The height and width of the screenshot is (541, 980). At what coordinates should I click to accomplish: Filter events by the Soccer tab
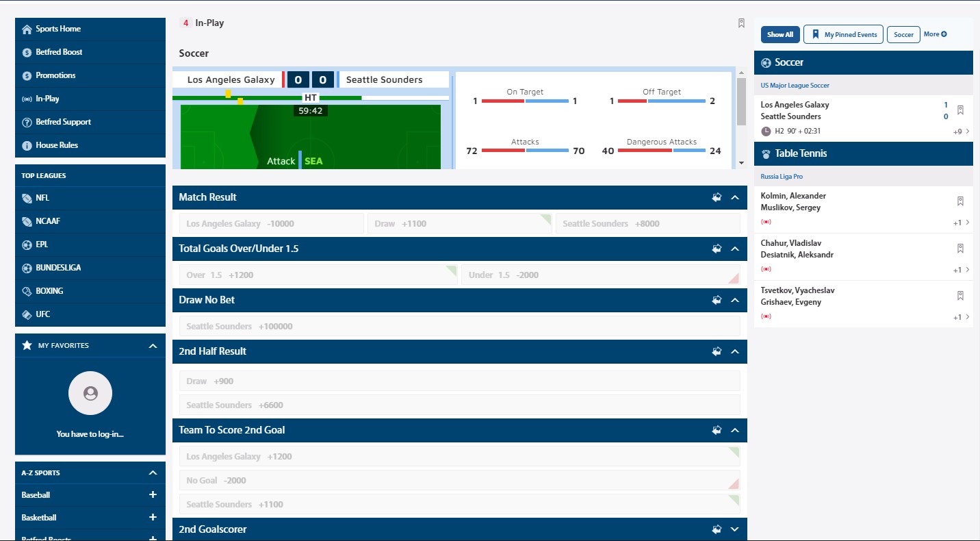pyautogui.click(x=903, y=35)
